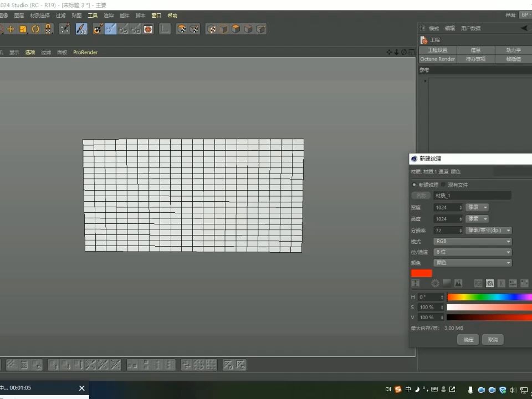Viewport: 532px width, 399px height.
Task: Click the 工程 project settings gear icon
Action: click(424, 39)
